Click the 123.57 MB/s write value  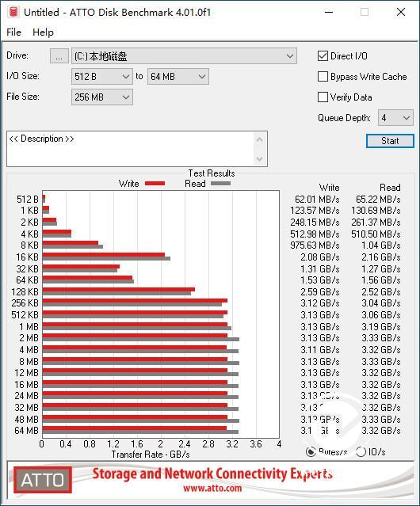point(315,211)
